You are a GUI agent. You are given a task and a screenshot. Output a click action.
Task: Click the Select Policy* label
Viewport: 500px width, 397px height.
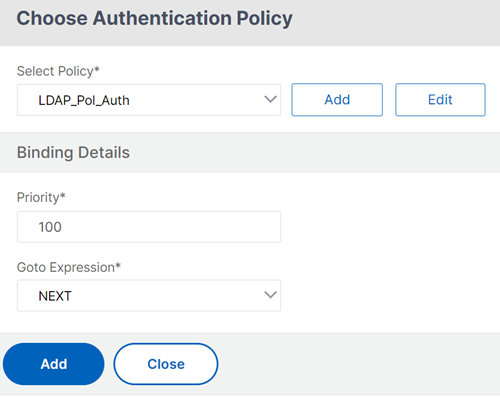(x=58, y=71)
